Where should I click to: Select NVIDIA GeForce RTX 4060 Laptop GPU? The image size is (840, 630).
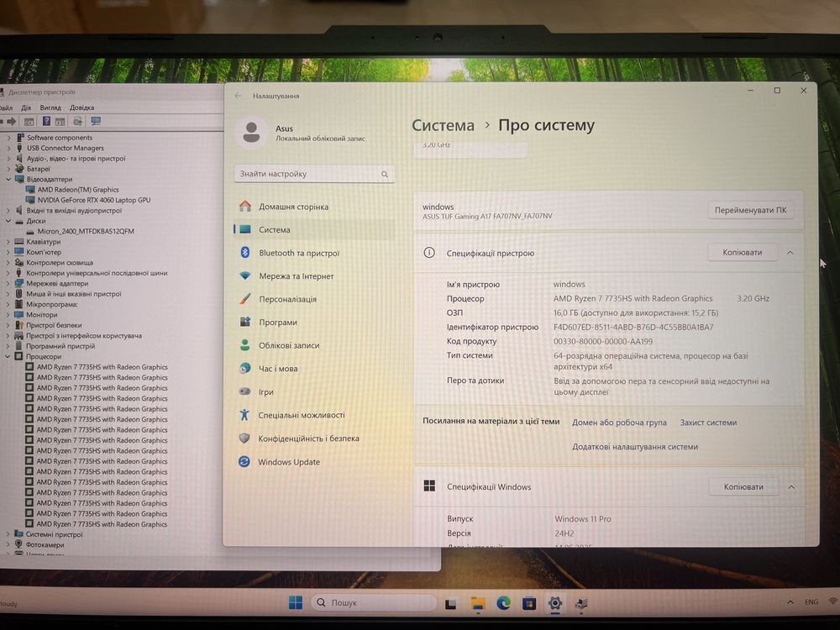[x=94, y=200]
